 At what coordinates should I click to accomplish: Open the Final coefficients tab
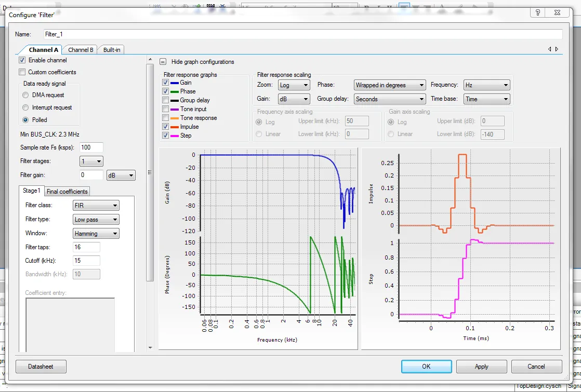[x=67, y=191]
